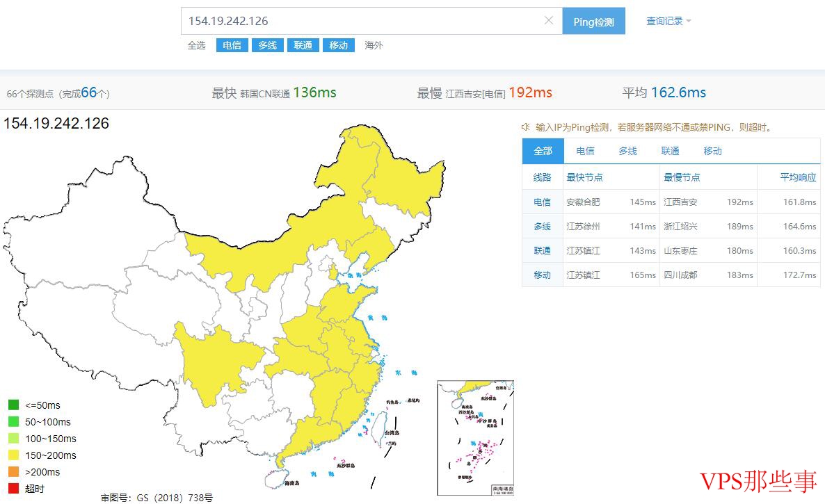This screenshot has height=504, width=825.
Task: Click the 172.7ms average value
Action: 799,275
